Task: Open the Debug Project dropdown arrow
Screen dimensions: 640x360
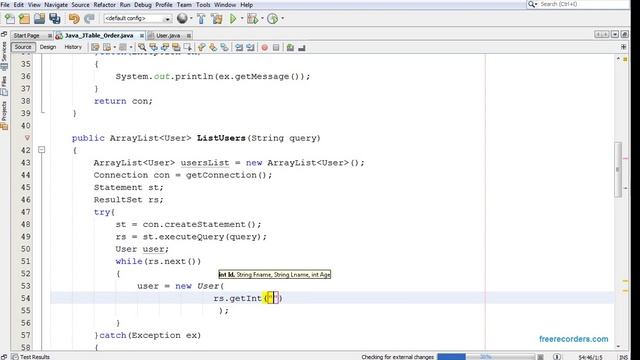Action: click(262, 18)
